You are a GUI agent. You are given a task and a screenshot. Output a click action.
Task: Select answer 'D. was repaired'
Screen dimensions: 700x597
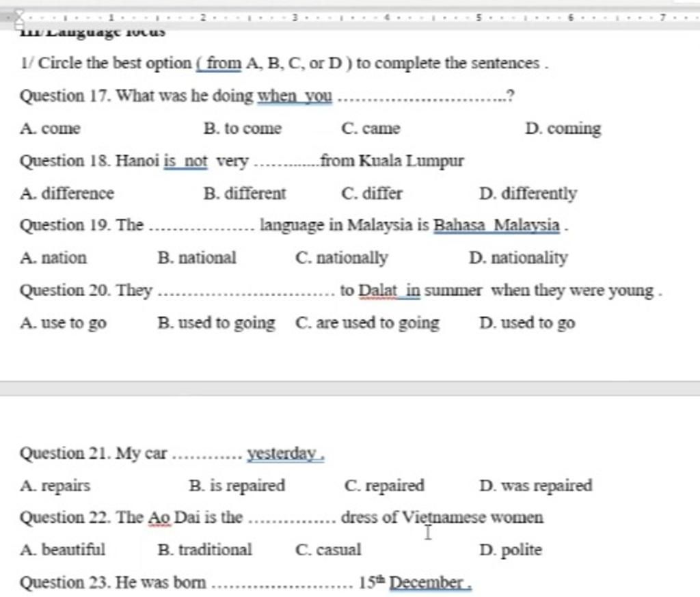[536, 486]
